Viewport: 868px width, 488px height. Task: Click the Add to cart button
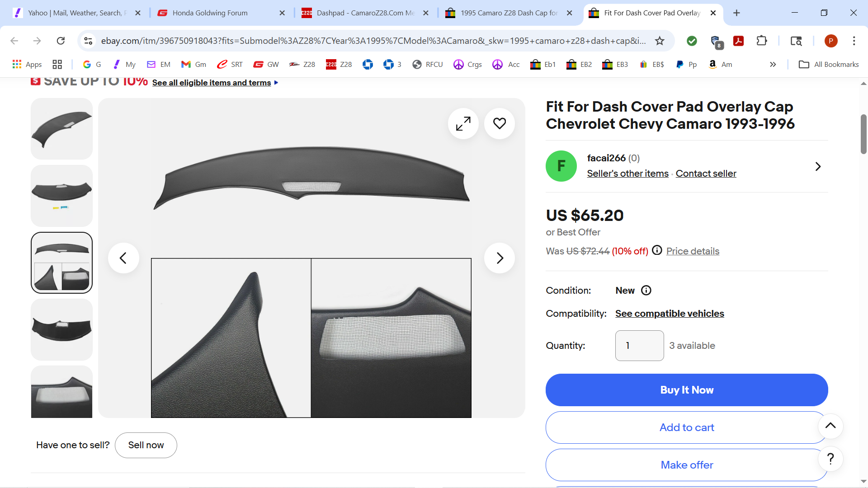pos(686,427)
